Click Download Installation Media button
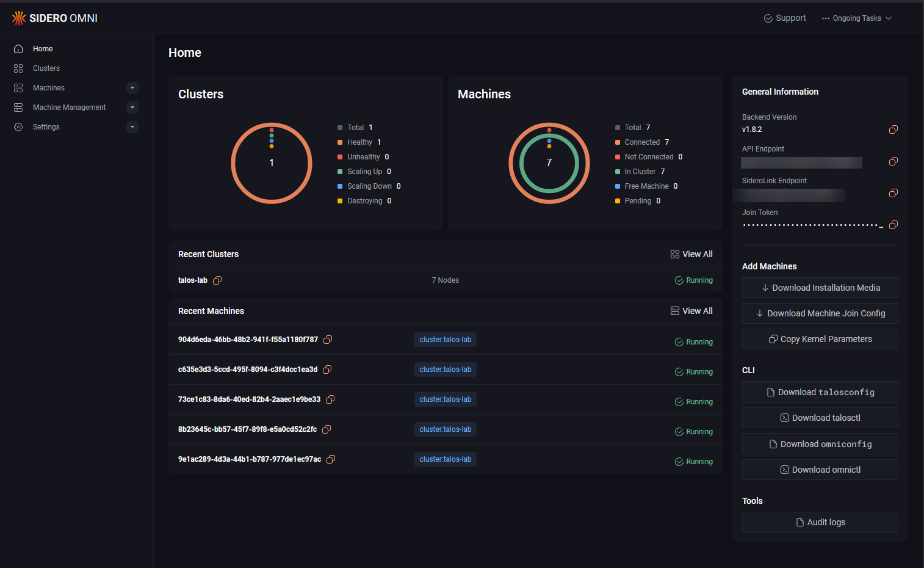 (x=820, y=288)
